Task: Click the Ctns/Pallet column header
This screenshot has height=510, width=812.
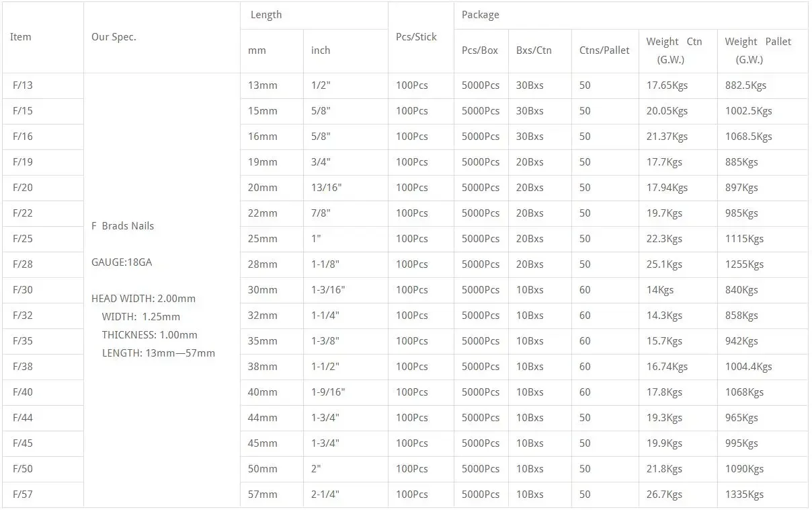Action: [604, 50]
